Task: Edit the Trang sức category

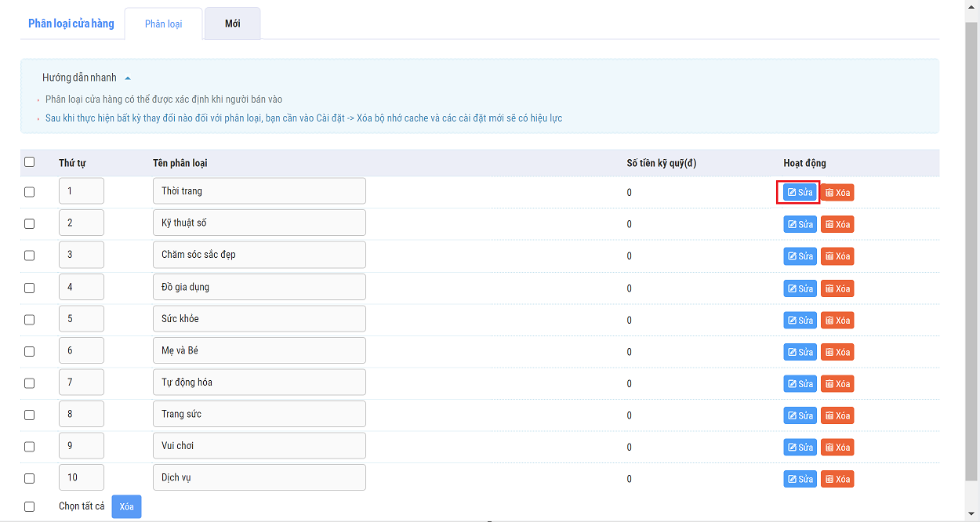Action: (x=800, y=415)
